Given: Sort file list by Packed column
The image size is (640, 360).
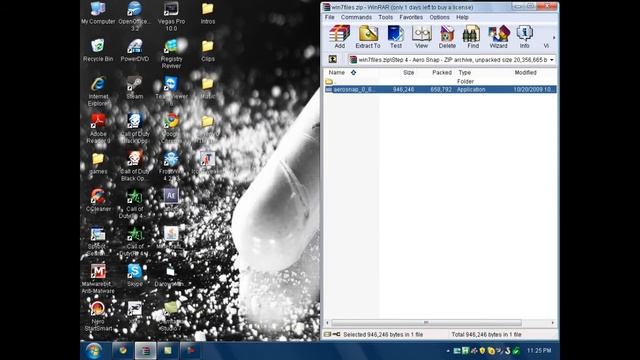Looking at the screenshot, I should coord(442,72).
